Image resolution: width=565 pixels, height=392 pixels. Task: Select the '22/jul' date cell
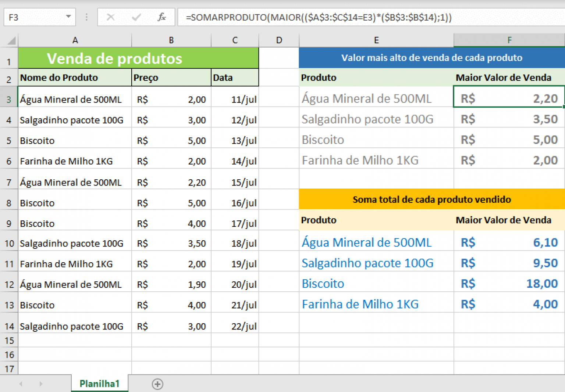point(235,323)
